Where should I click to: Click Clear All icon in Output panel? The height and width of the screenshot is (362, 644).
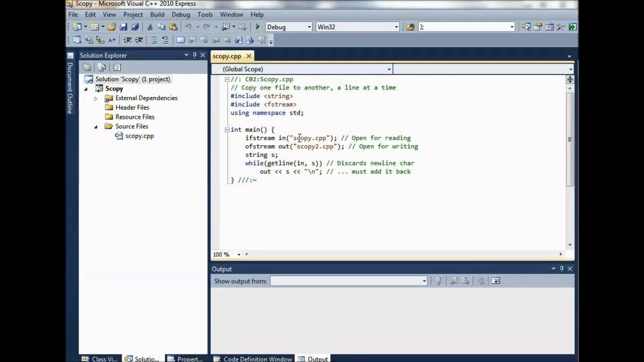point(481,281)
